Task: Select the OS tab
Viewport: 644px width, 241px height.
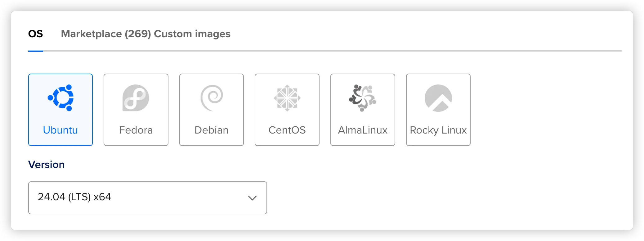Action: [x=36, y=34]
